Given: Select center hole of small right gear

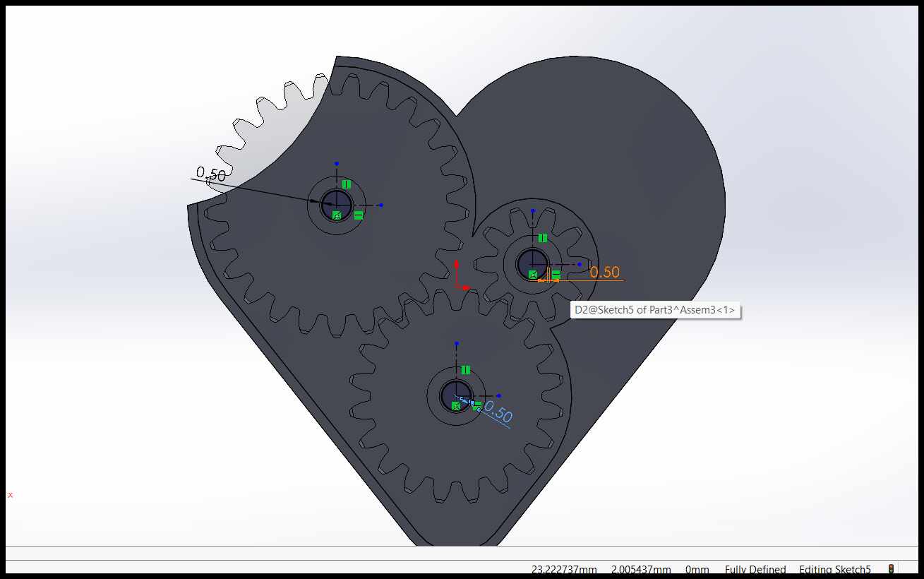Looking at the screenshot, I should [532, 264].
